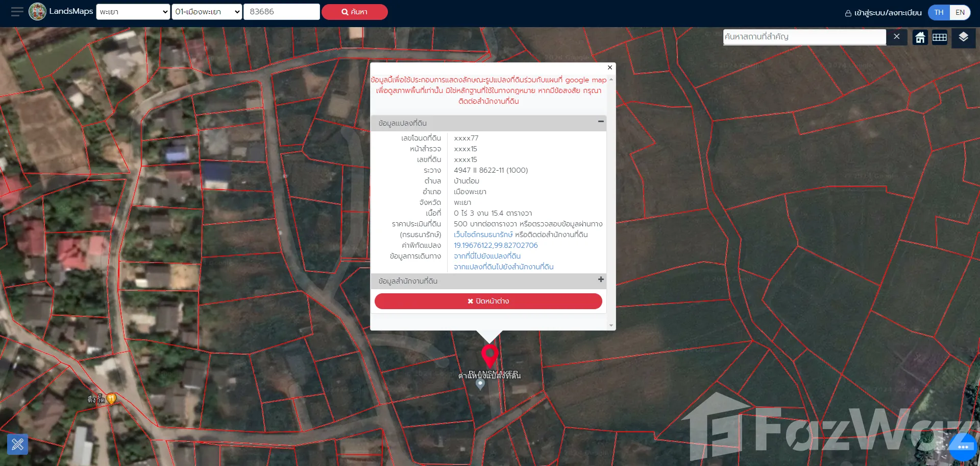The height and width of the screenshot is (466, 980).
Task: Click the ปิดหน้าต่าง close window button
Action: (x=488, y=301)
